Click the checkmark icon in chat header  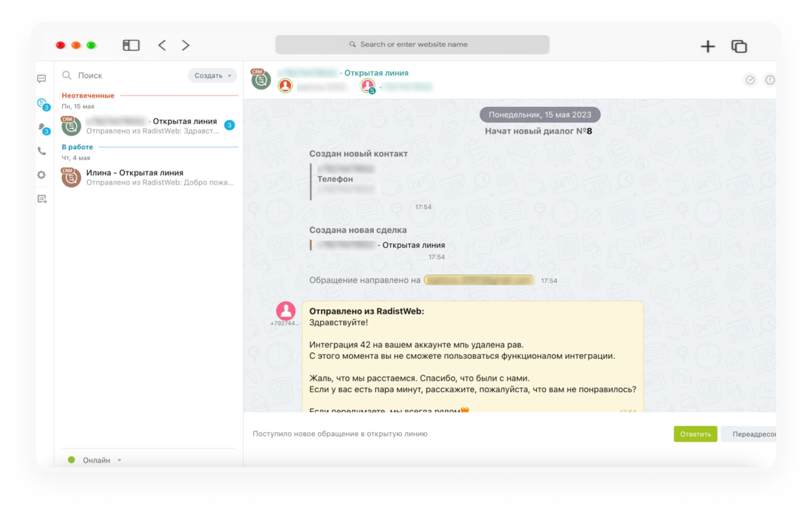click(750, 80)
